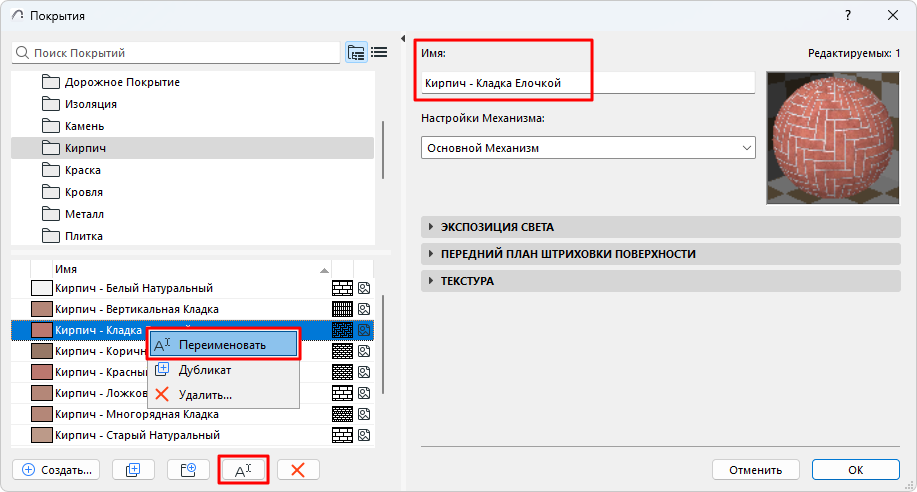Click hatch icon for Кирпич - Ложковая row
This screenshot has height=492, width=917.
pyautogui.click(x=342, y=393)
